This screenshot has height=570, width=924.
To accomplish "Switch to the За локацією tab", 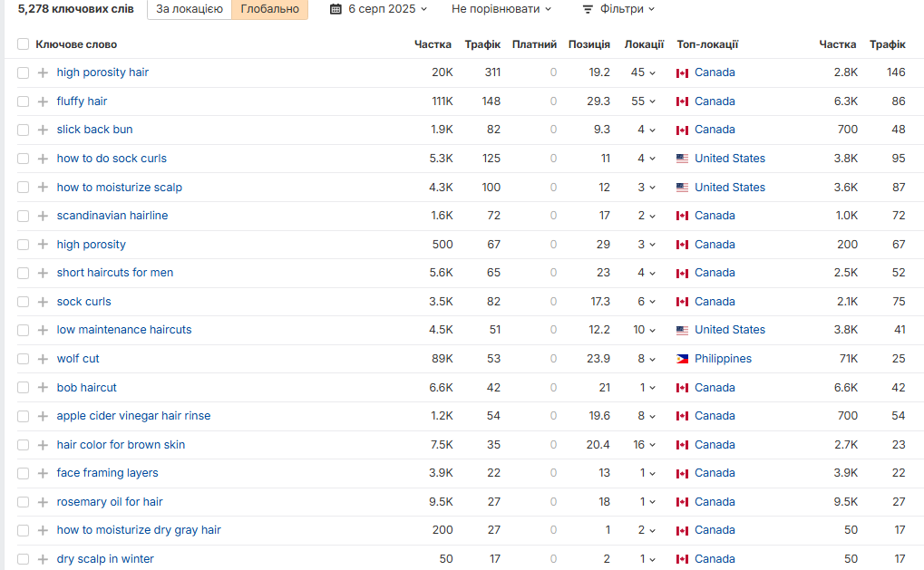I will 190,9.
